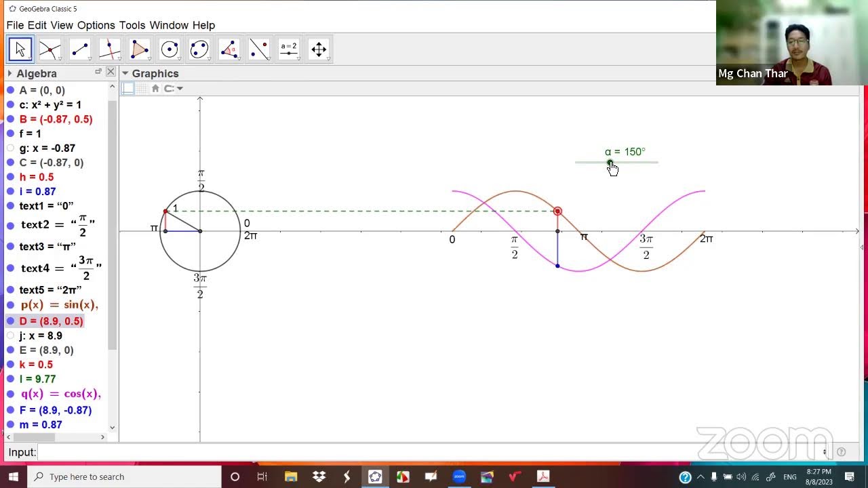
Task: Select l = 9.77 entry
Action: pyautogui.click(x=37, y=380)
